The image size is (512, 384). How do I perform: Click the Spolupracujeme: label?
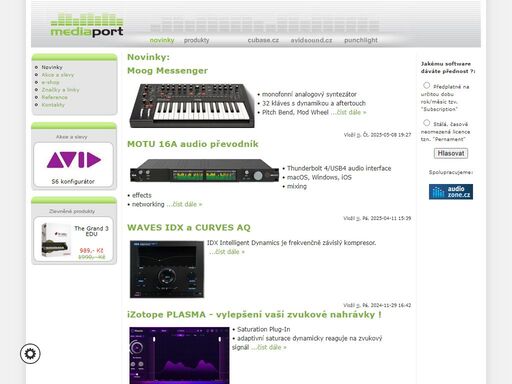pyautogui.click(x=451, y=172)
